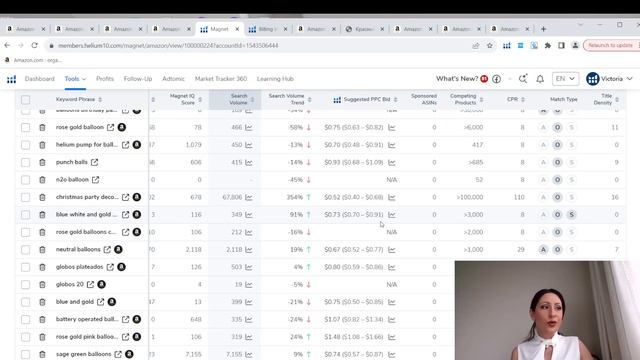Viewport: 640px width, 360px height.
Task: Click Amazon icon beside neutral balloons
Action: [x=118, y=249]
